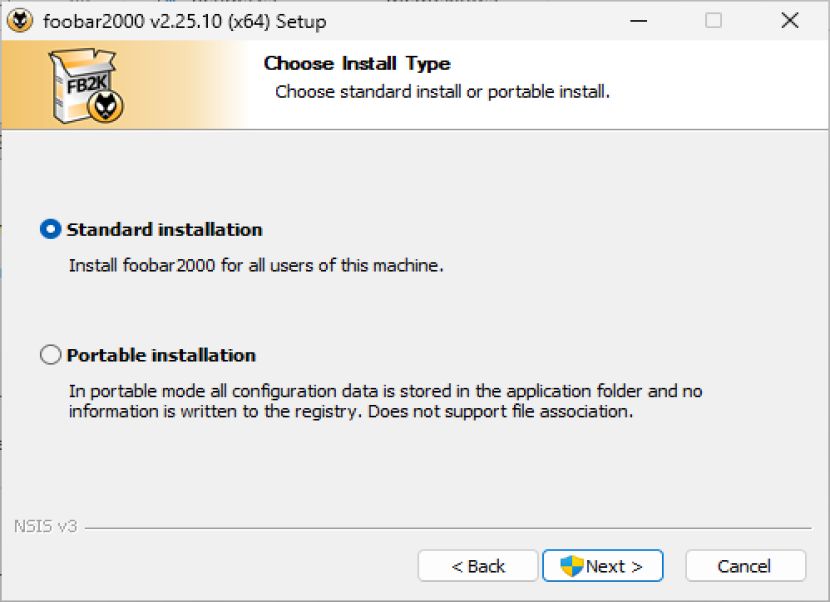This screenshot has height=602, width=830.
Task: Minimize the setup window
Action: pyautogui.click(x=638, y=21)
